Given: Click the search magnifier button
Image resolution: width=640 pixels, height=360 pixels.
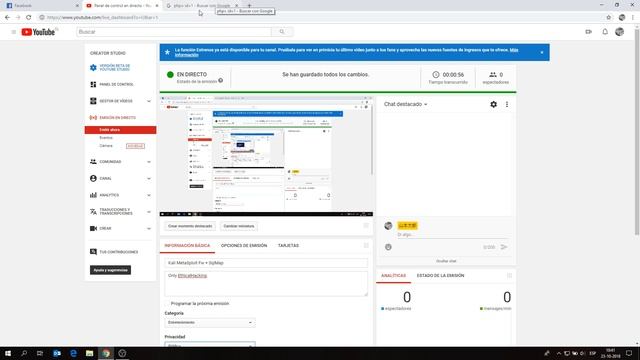Looking at the screenshot, I should point(282,32).
